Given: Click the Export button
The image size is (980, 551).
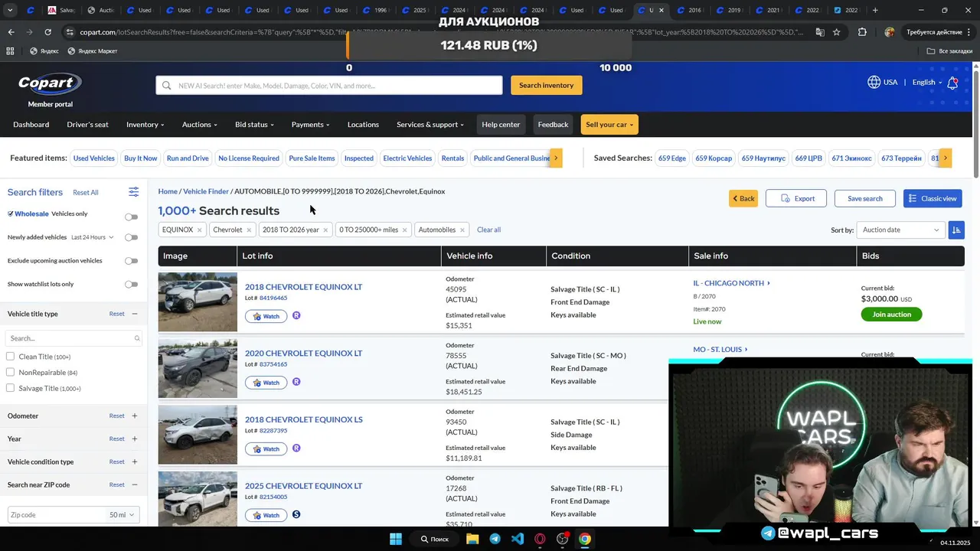Looking at the screenshot, I should point(796,198).
